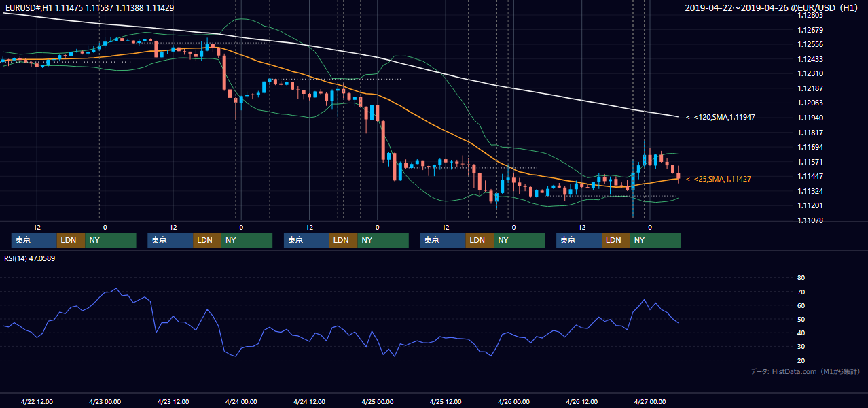Click the 4/26 12:00 date label
868x408 pixels.
(x=581, y=402)
